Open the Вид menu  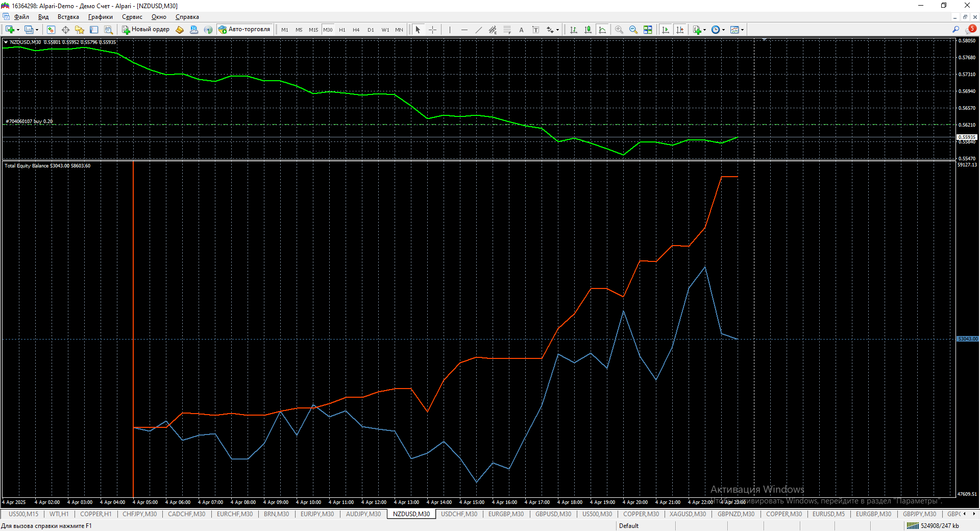click(43, 17)
